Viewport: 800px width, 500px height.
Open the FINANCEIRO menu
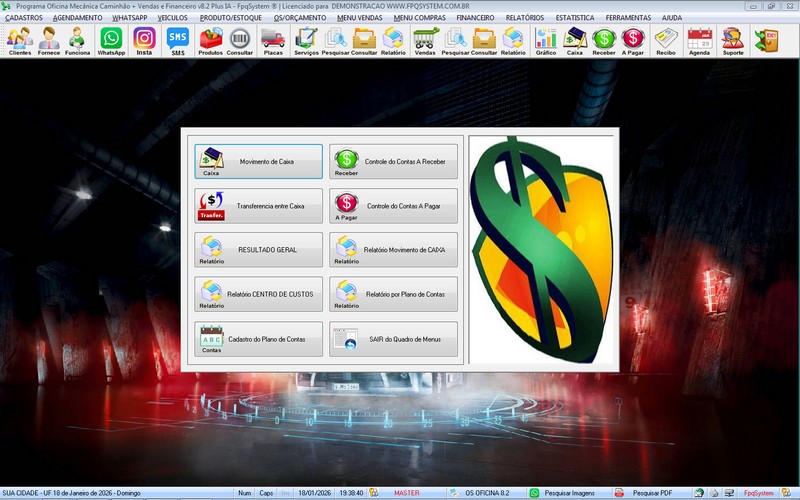pos(475,18)
